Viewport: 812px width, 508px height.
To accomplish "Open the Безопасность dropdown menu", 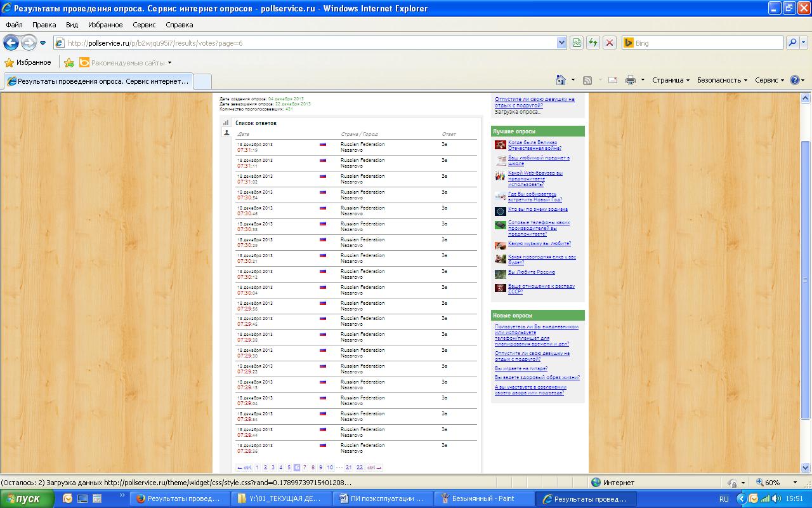I will [722, 80].
